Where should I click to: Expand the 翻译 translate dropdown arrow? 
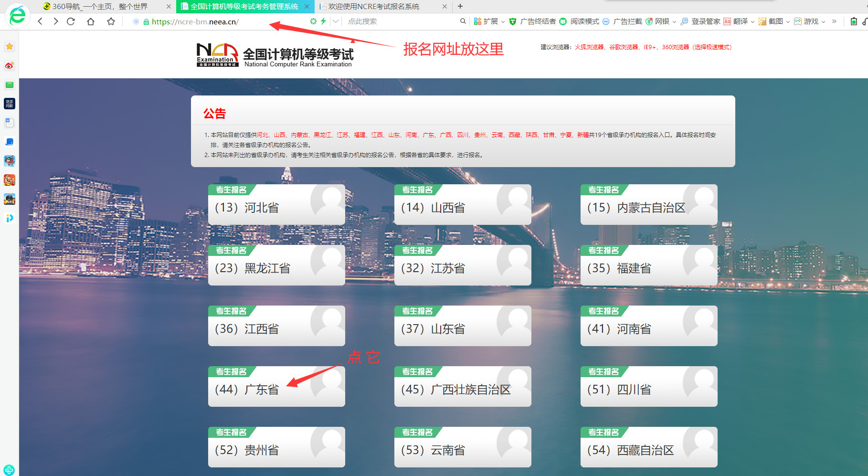coord(753,21)
